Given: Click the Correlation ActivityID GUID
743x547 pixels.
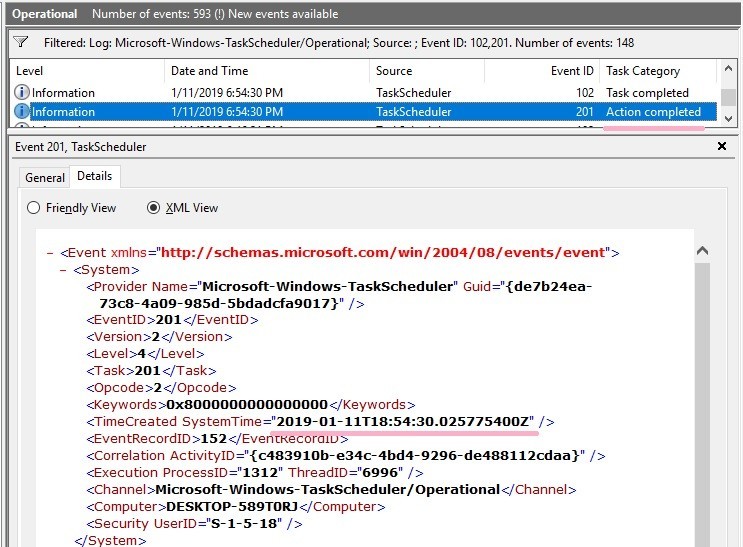Looking at the screenshot, I should (x=415, y=456).
